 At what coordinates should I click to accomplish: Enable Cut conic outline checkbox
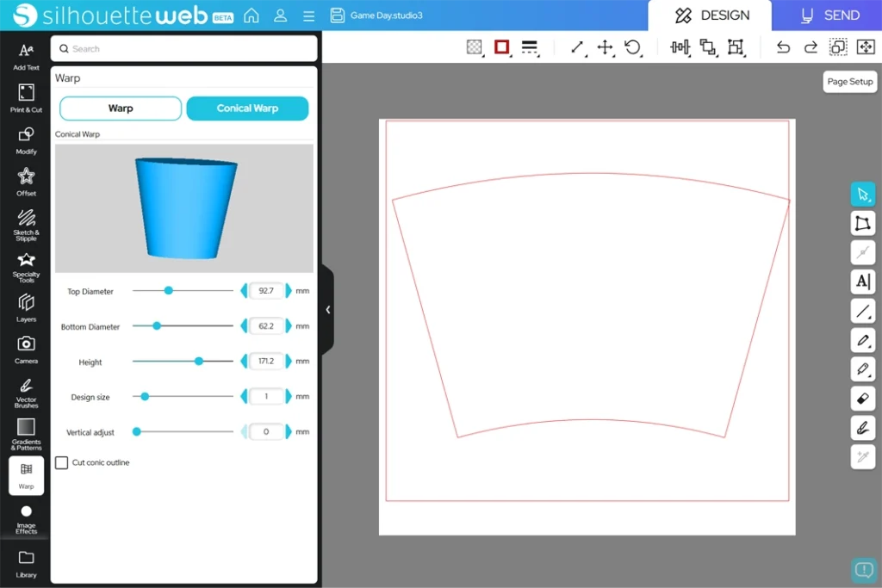(62, 463)
